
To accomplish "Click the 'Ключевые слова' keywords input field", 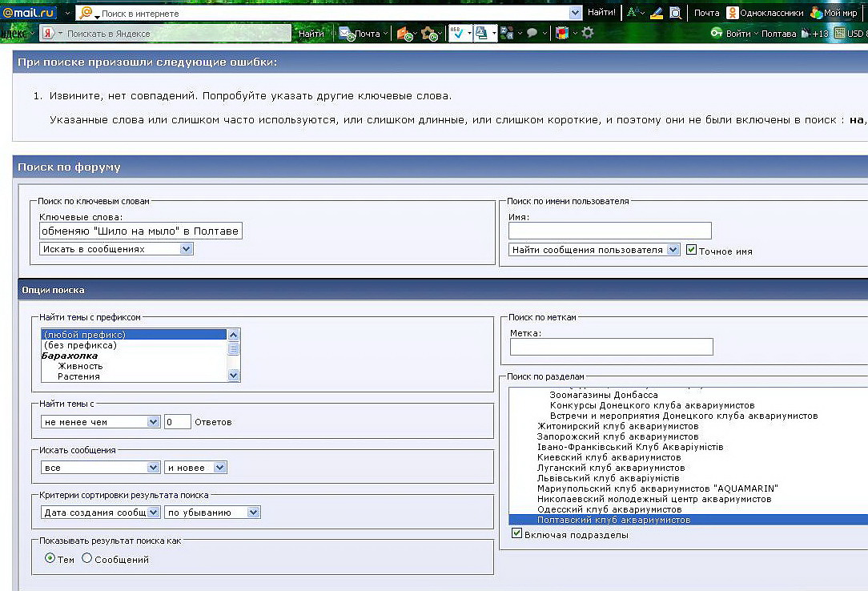I will [x=140, y=231].
